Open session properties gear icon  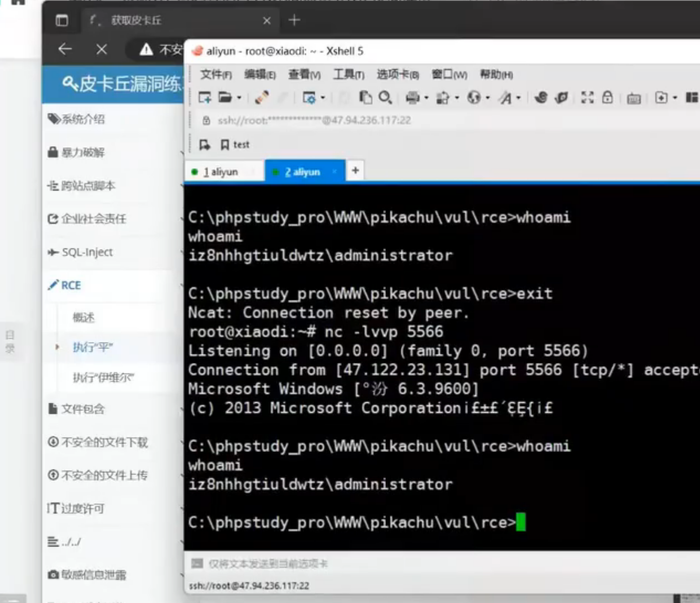pos(309,98)
